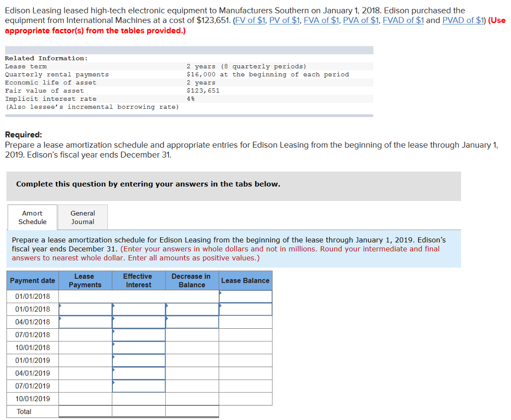The height and width of the screenshot is (420, 511).
Task: Open the PVA of $1 table link
Action: click(361, 20)
